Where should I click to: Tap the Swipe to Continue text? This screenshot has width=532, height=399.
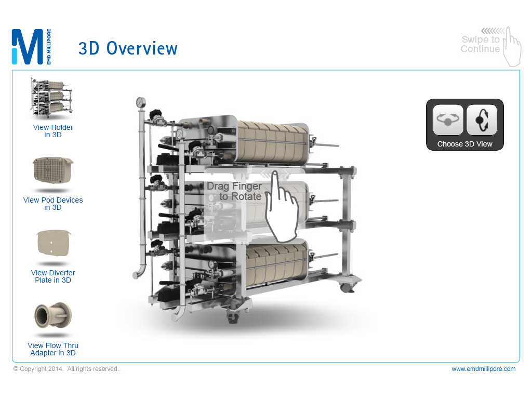480,44
